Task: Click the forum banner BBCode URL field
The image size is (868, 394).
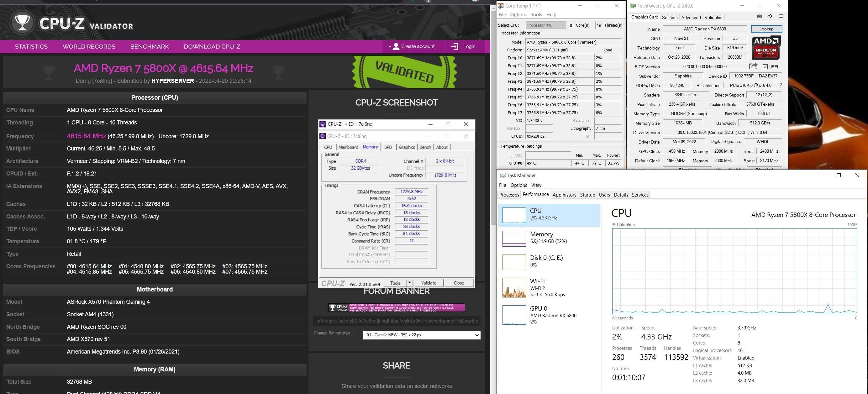Action: [x=397, y=321]
